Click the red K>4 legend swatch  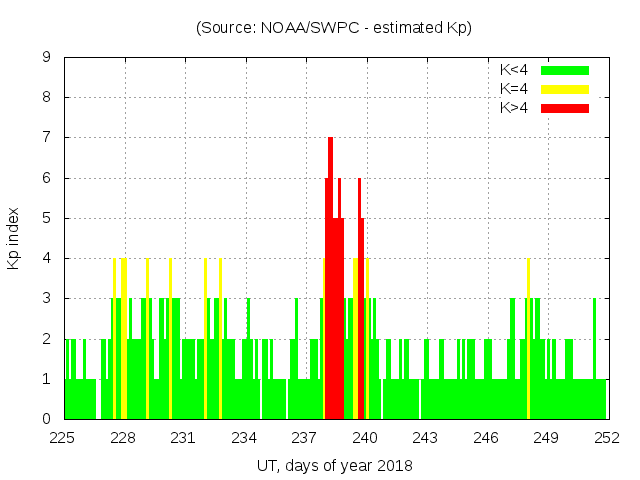pyautogui.click(x=565, y=108)
